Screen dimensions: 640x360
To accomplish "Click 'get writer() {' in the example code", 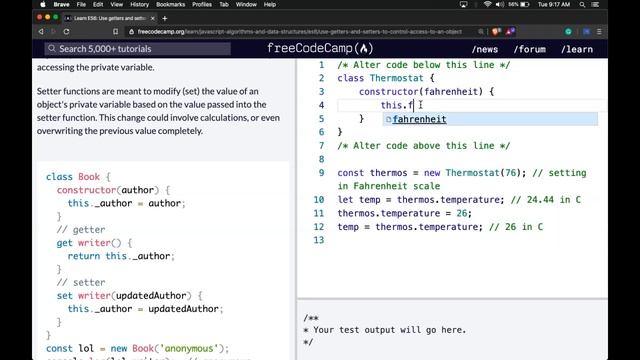I will tap(94, 243).
